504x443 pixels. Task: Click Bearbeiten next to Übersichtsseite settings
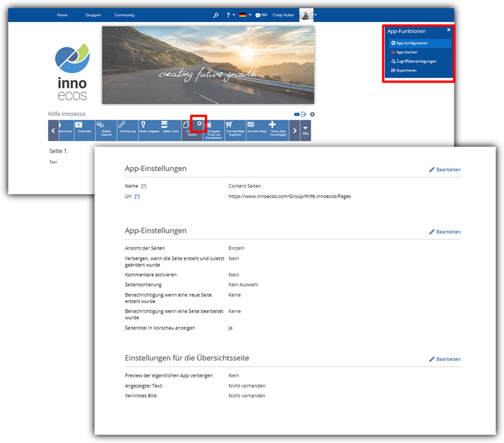click(x=445, y=359)
